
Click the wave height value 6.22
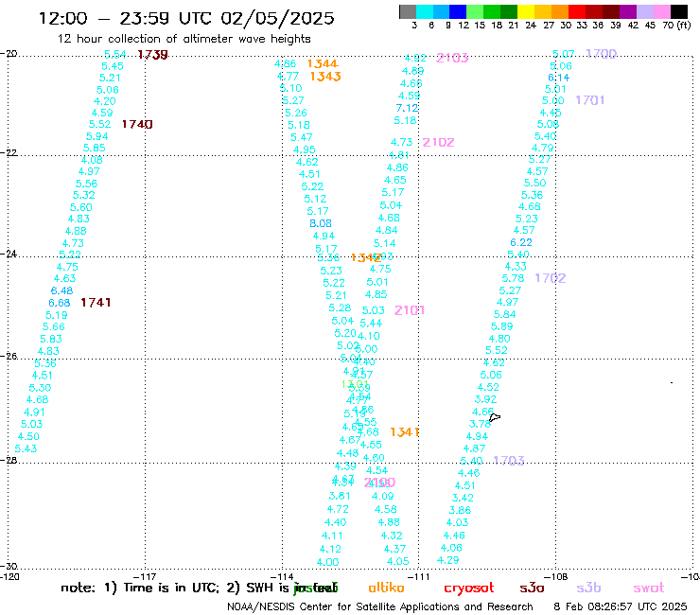coord(521,242)
